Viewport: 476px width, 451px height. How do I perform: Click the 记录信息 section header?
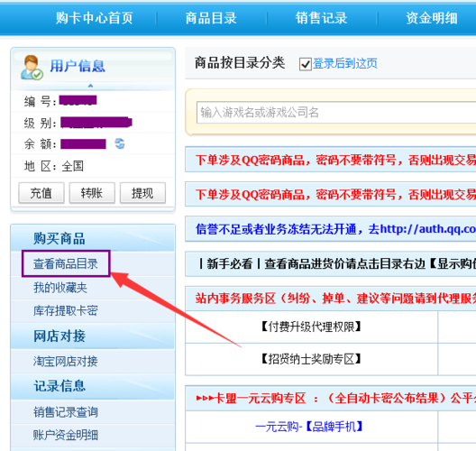[x=93, y=386]
